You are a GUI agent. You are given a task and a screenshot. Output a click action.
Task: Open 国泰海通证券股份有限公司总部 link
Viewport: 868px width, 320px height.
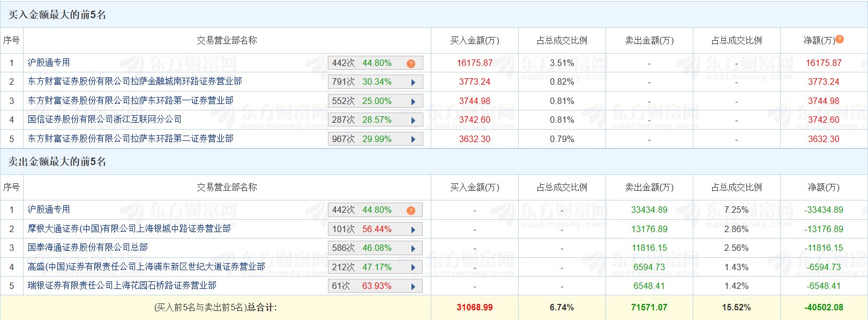[88, 247]
